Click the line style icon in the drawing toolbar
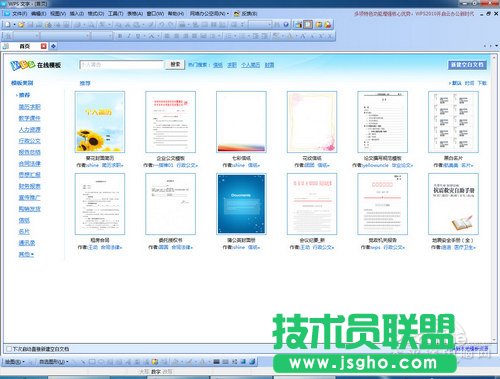 pos(217,362)
